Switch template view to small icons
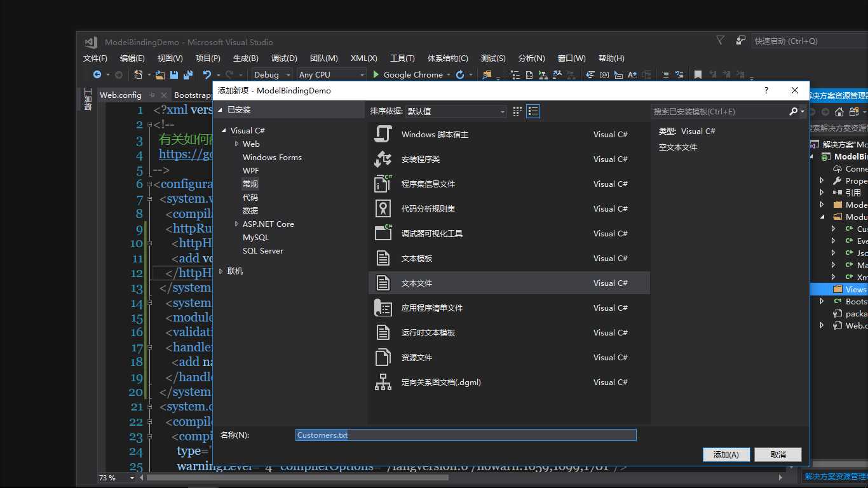The width and height of the screenshot is (868, 488). click(x=517, y=111)
